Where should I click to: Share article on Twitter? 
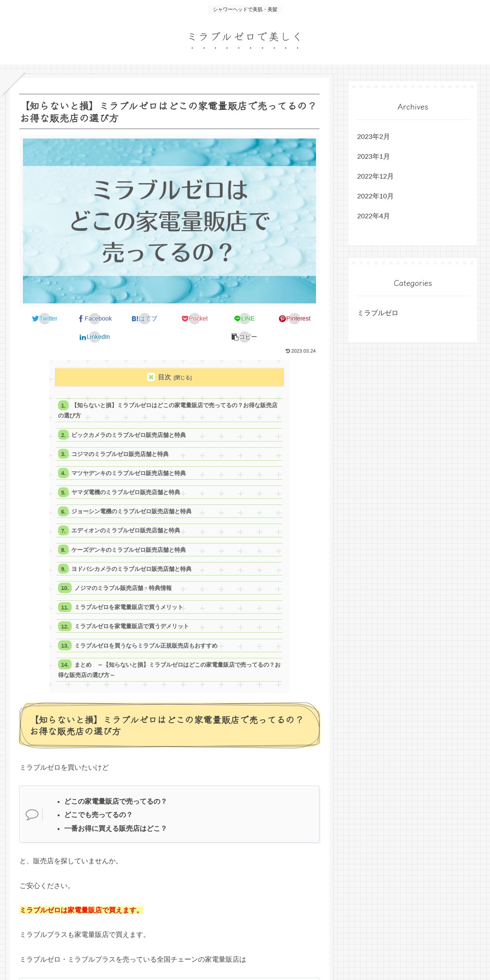pyautogui.click(x=45, y=319)
